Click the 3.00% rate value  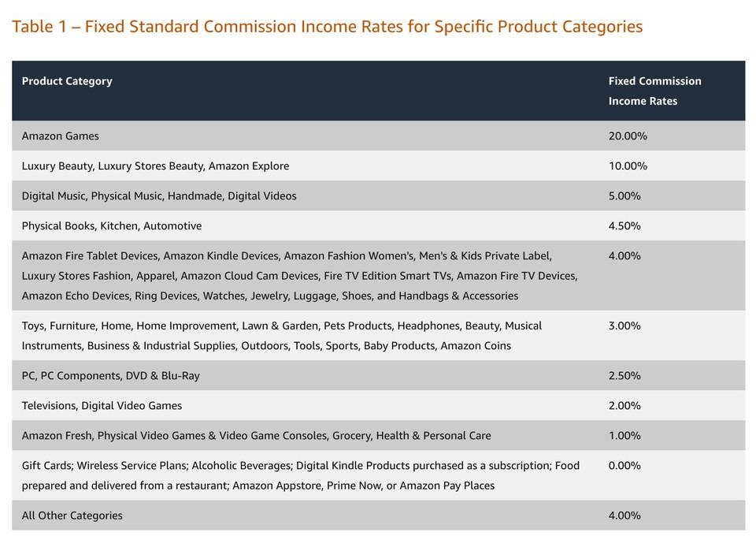[624, 326]
